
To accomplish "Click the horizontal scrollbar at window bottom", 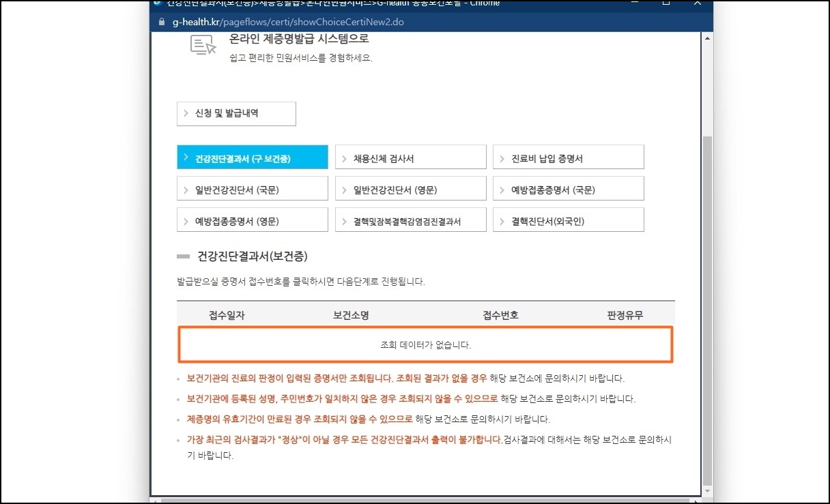I will pos(426,500).
